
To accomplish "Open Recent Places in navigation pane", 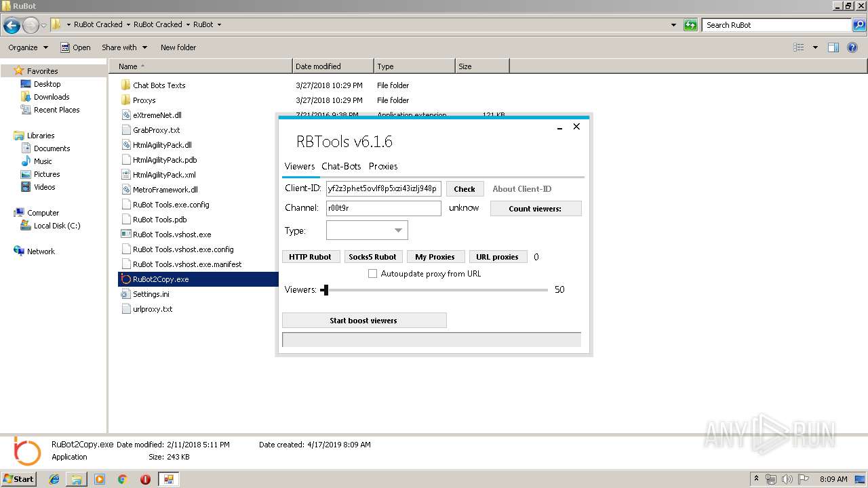I will 56,110.
